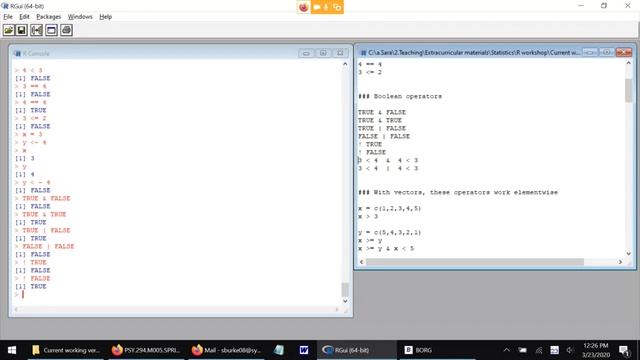Click the battery icon in system tray

[x=522, y=350]
